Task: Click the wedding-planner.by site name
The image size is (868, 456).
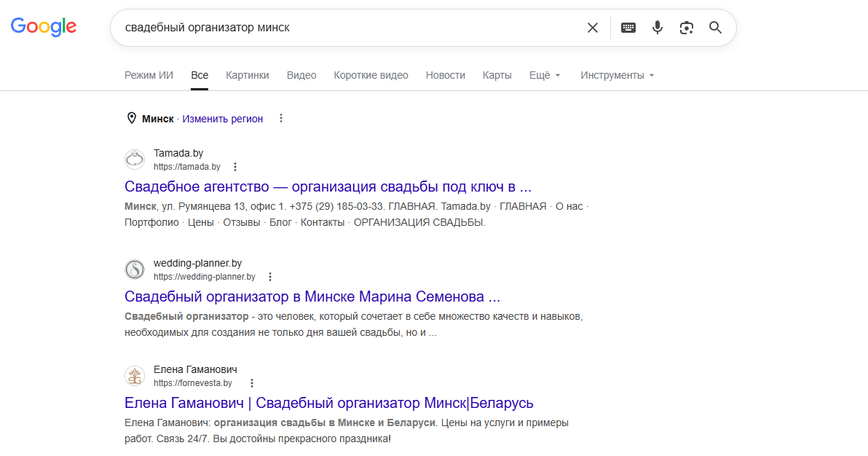Action: pyautogui.click(x=197, y=263)
